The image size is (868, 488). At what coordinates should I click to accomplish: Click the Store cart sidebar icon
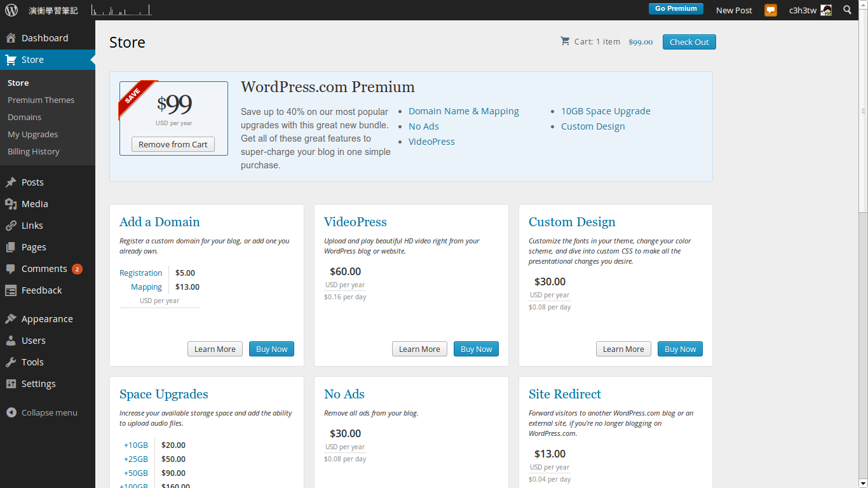11,60
